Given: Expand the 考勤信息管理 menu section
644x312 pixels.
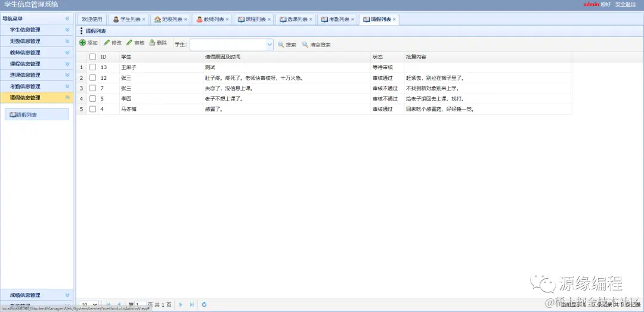Looking at the screenshot, I should pyautogui.click(x=67, y=86).
